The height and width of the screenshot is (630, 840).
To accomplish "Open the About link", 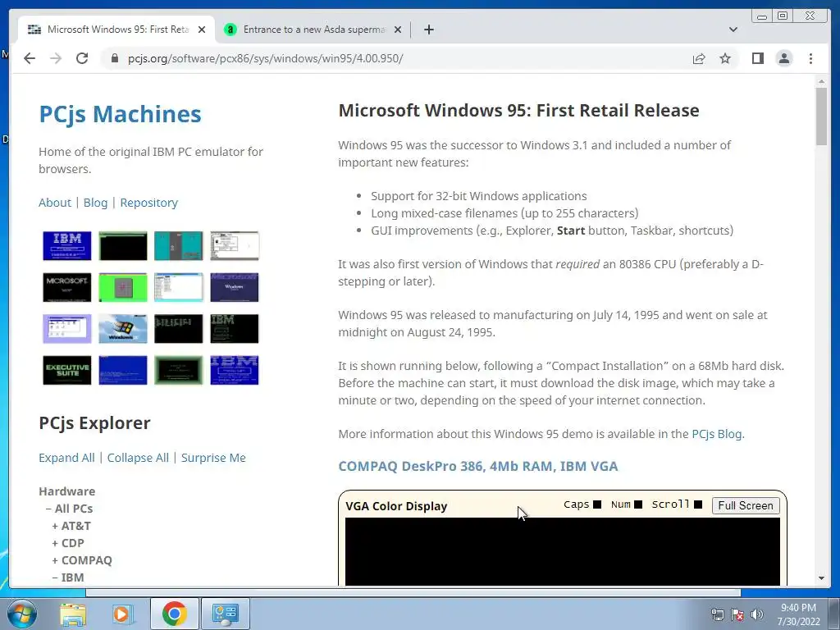I will tap(55, 203).
